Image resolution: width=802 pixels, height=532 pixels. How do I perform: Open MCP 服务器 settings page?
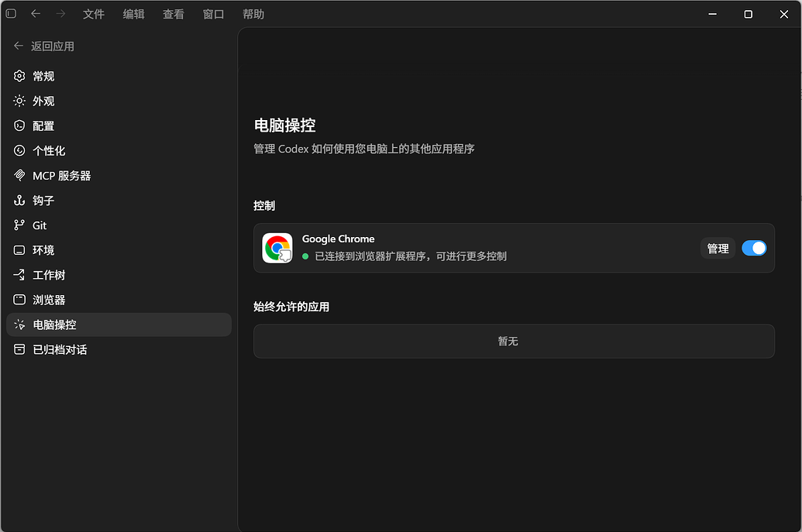pos(119,176)
